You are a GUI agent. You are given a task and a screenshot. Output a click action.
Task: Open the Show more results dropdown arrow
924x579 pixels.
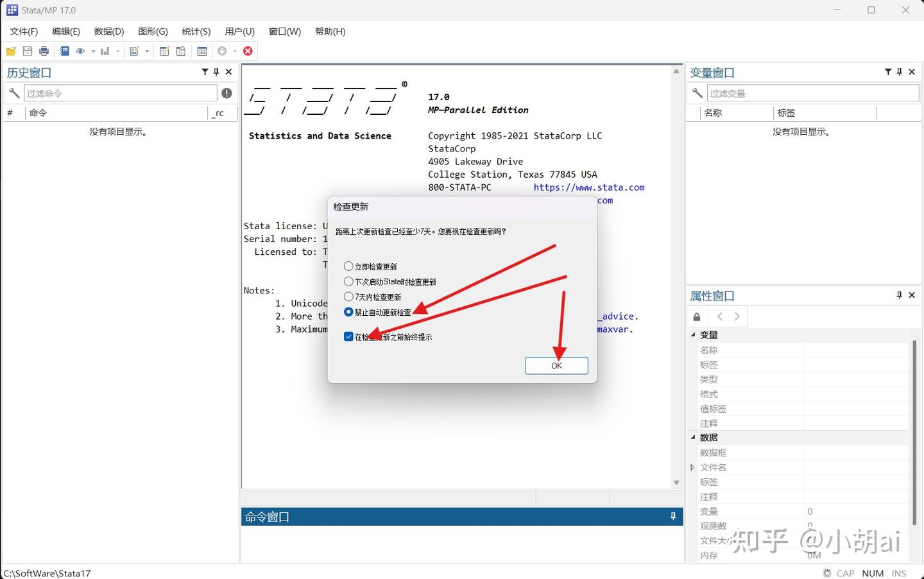tap(235, 51)
